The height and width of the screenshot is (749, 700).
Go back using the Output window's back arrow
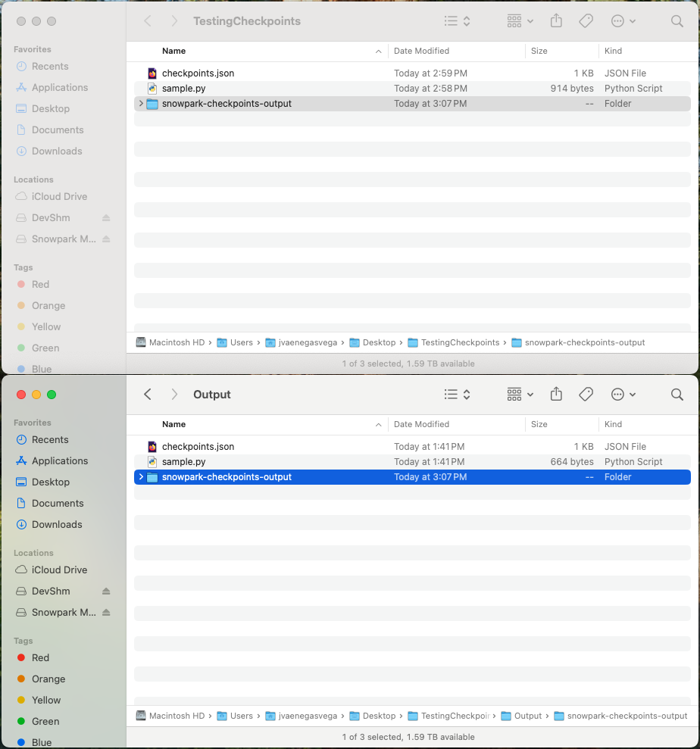[148, 395]
